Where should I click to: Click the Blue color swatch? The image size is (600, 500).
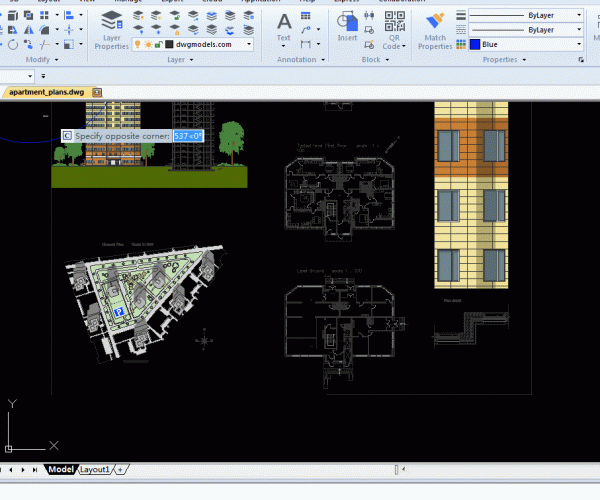coord(475,44)
